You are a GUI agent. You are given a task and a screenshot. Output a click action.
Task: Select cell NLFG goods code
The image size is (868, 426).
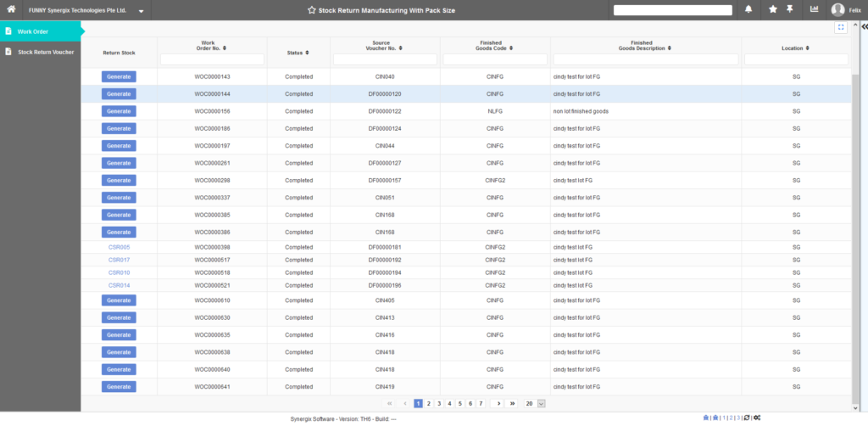(x=495, y=111)
